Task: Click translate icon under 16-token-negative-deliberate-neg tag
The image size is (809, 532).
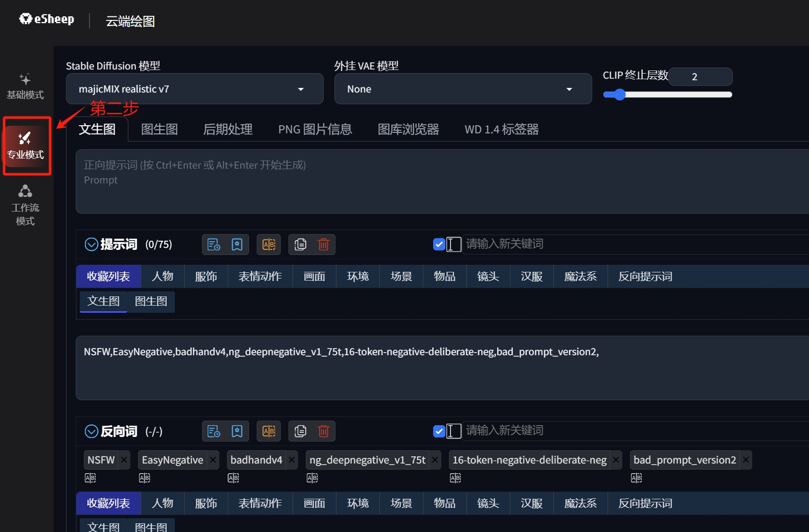Action: [x=456, y=478]
